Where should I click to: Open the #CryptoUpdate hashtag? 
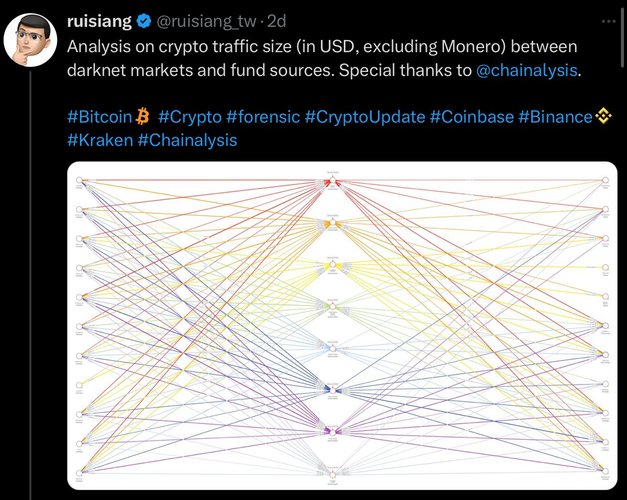[365, 117]
